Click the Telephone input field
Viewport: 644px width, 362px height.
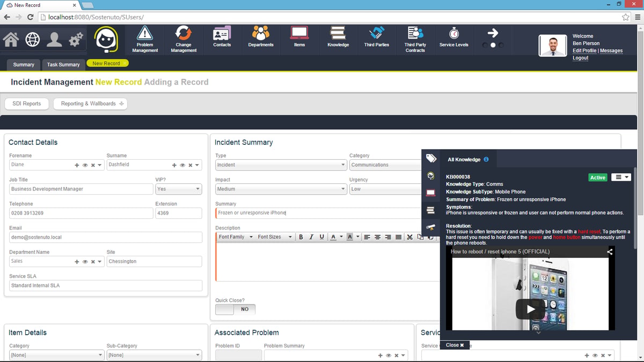(x=81, y=213)
